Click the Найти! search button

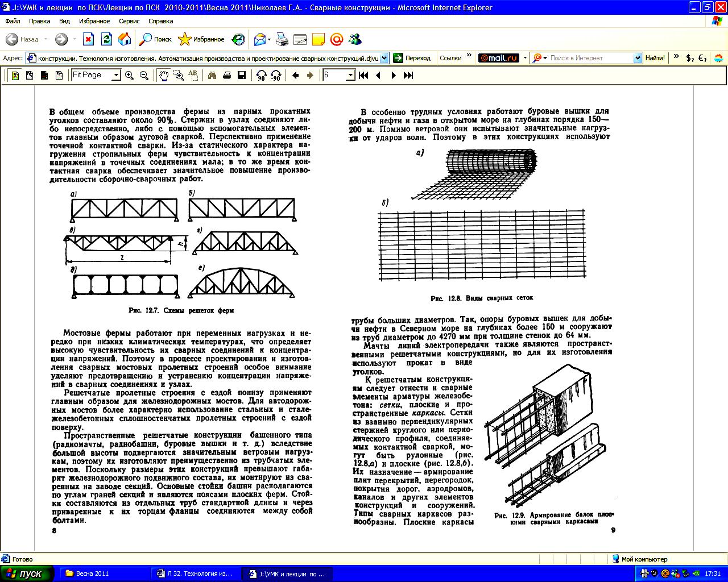coord(655,58)
